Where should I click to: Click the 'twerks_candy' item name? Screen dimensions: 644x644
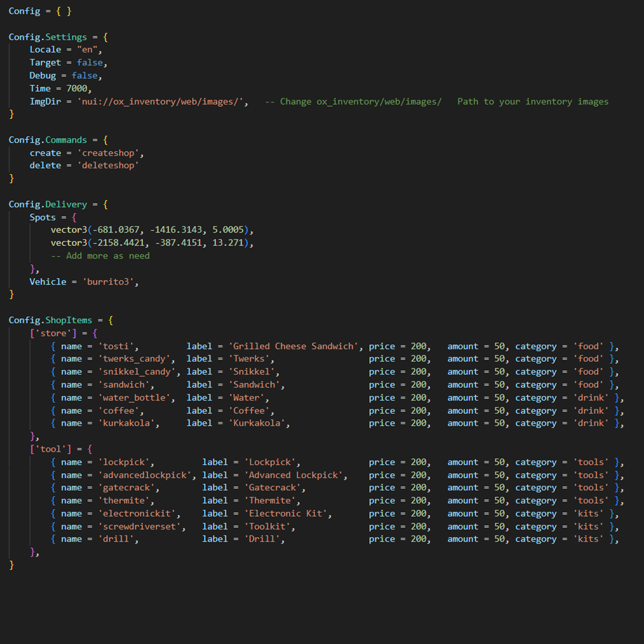134,358
